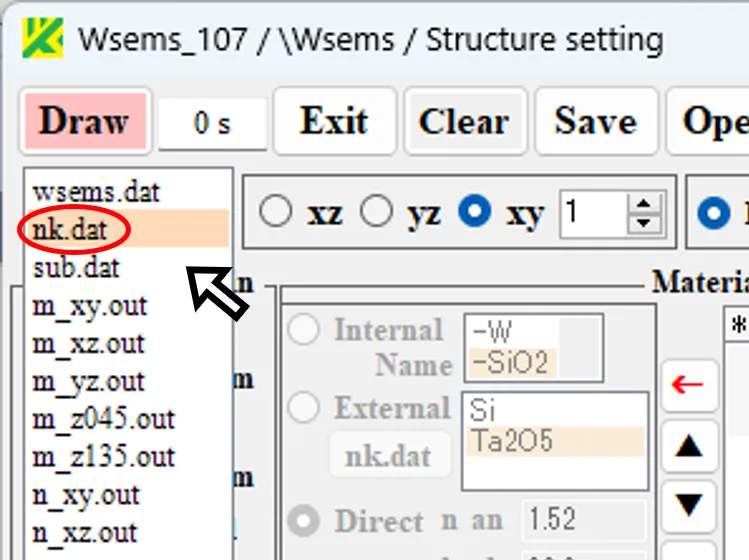This screenshot has height=560, width=749.
Task: Pick Ta2O5 in the external material list
Action: (x=555, y=441)
